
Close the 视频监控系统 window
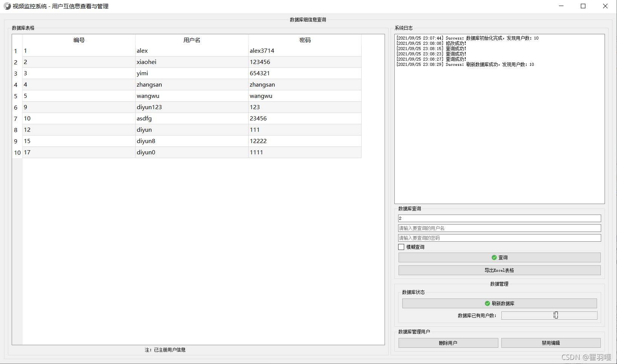[x=605, y=6]
